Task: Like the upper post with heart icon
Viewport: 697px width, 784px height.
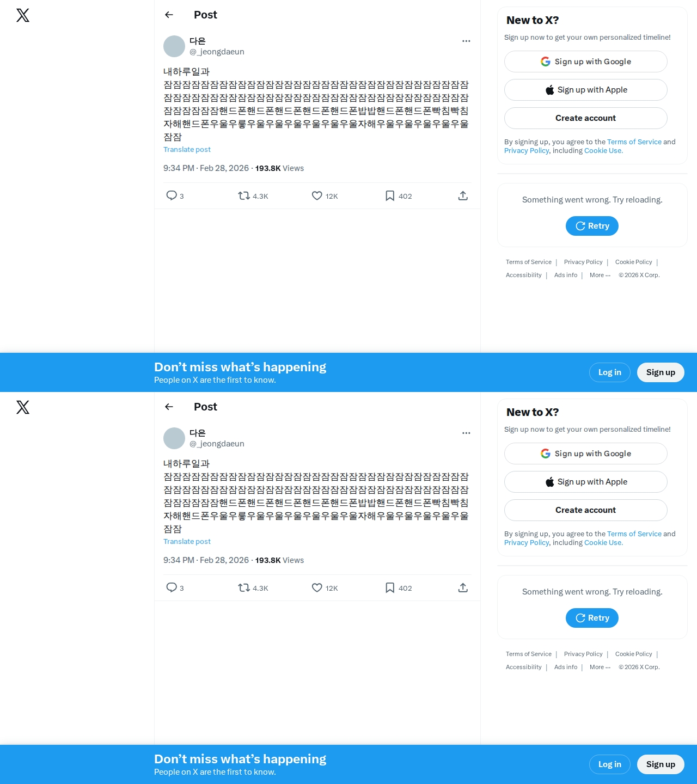Action: (x=317, y=195)
